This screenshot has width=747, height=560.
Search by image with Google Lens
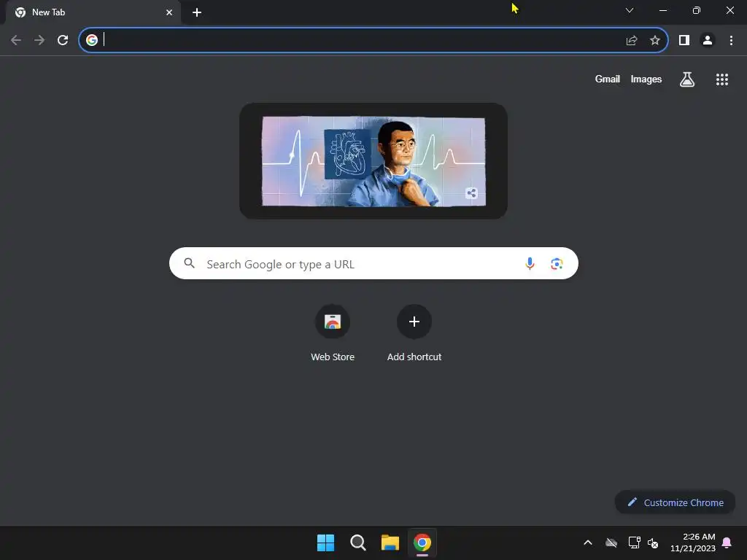557,263
